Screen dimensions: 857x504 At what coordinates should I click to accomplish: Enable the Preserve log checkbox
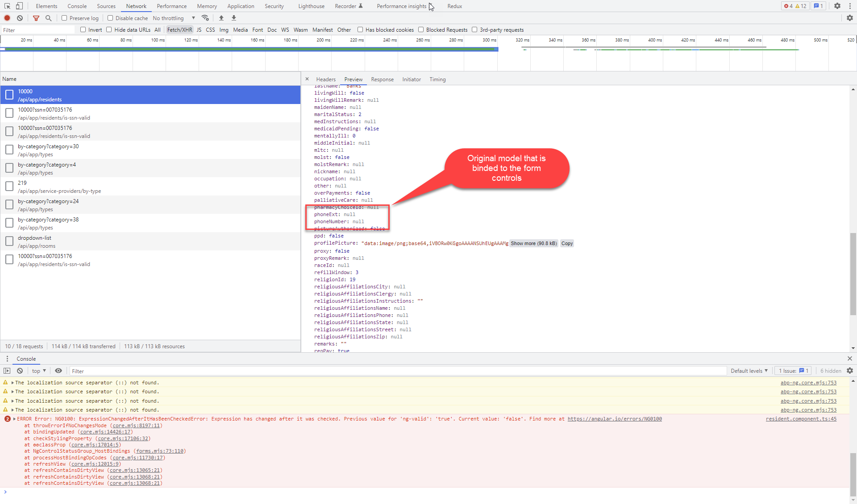64,18
